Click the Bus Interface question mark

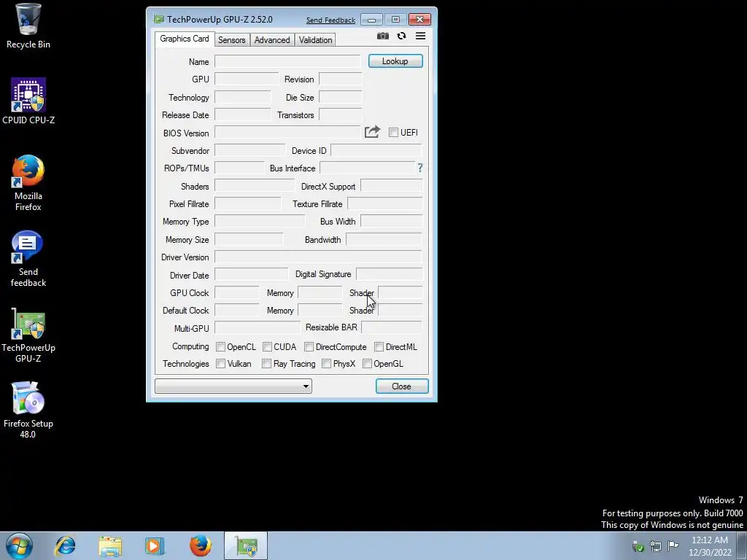coord(419,168)
